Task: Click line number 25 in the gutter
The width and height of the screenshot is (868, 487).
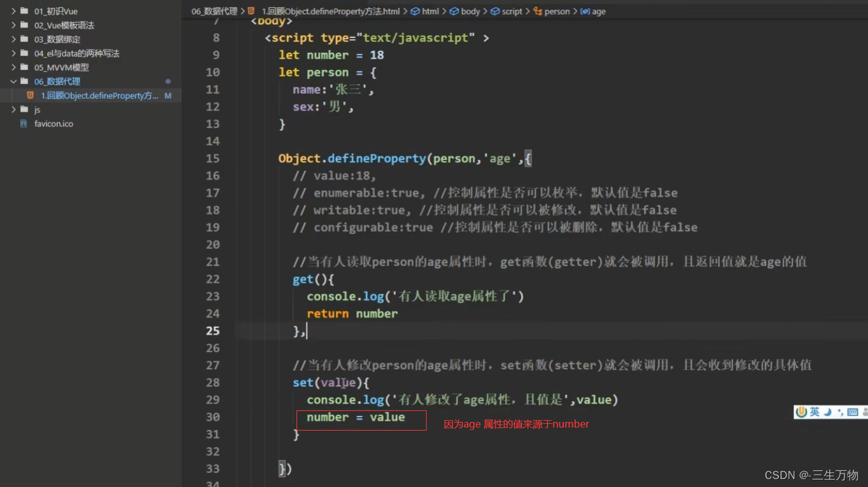Action: point(213,331)
